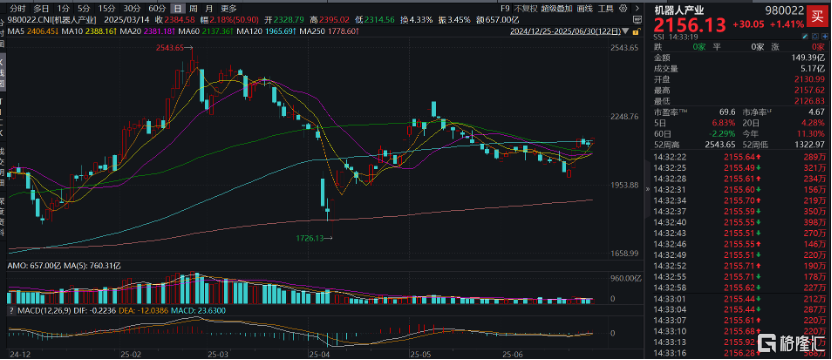Click 超级叠加 overlay button

coord(557,8)
